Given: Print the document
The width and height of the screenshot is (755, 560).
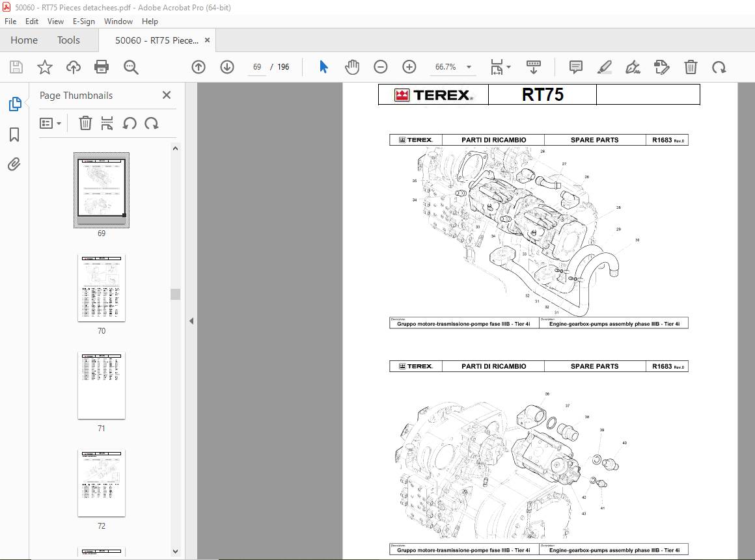Looking at the screenshot, I should [x=102, y=67].
